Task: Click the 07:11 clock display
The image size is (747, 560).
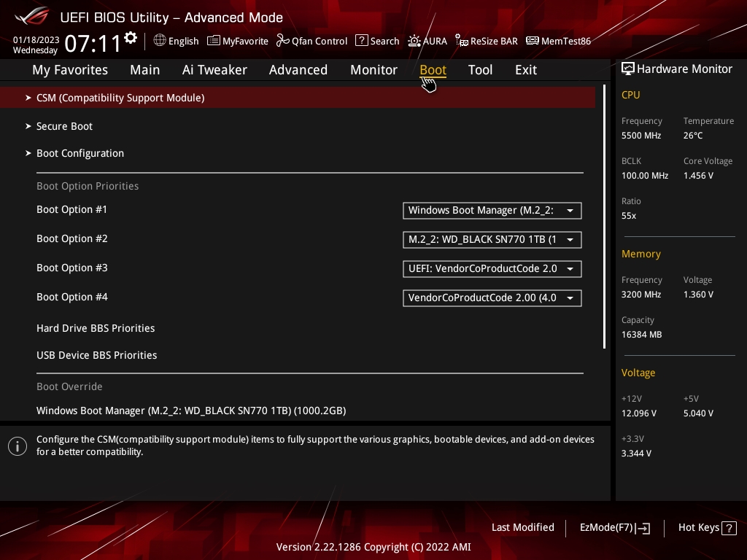Action: pyautogui.click(x=93, y=43)
